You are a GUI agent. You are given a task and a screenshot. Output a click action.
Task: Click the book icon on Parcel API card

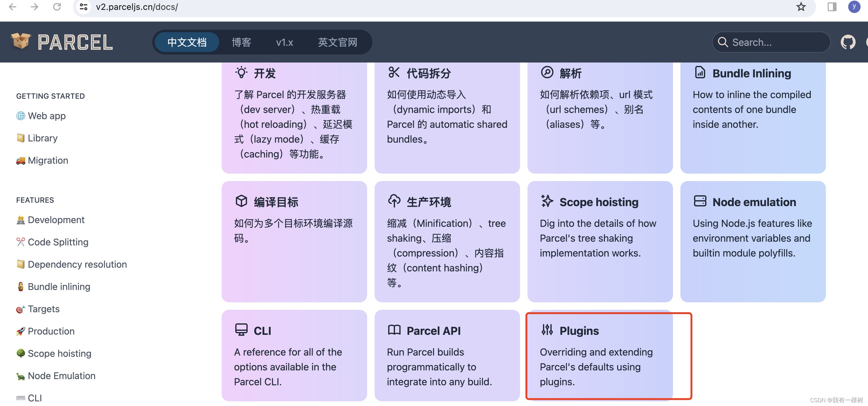pos(394,330)
